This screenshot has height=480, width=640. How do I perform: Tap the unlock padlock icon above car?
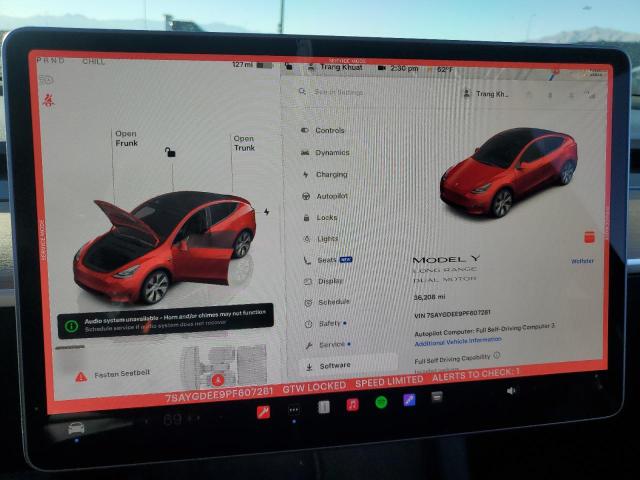tap(170, 152)
